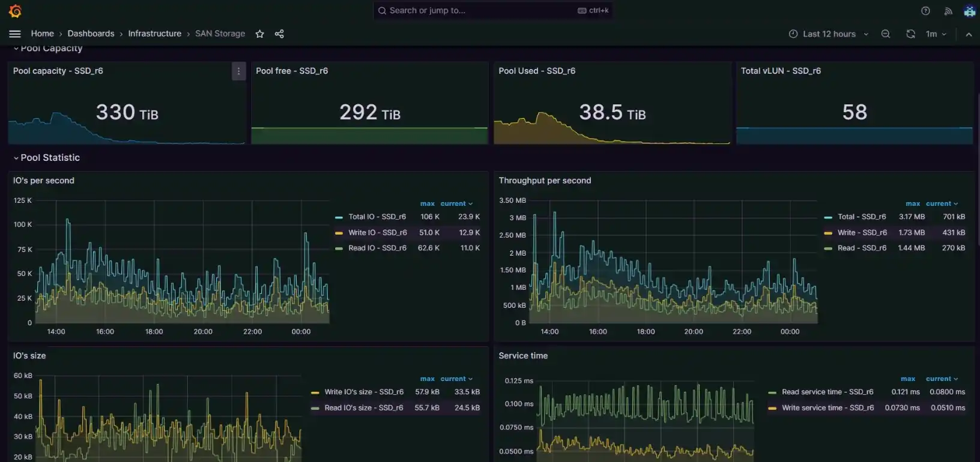Open the 1m refresh interval dropdown
Image resolution: width=980 pixels, height=462 pixels.
tap(936, 34)
